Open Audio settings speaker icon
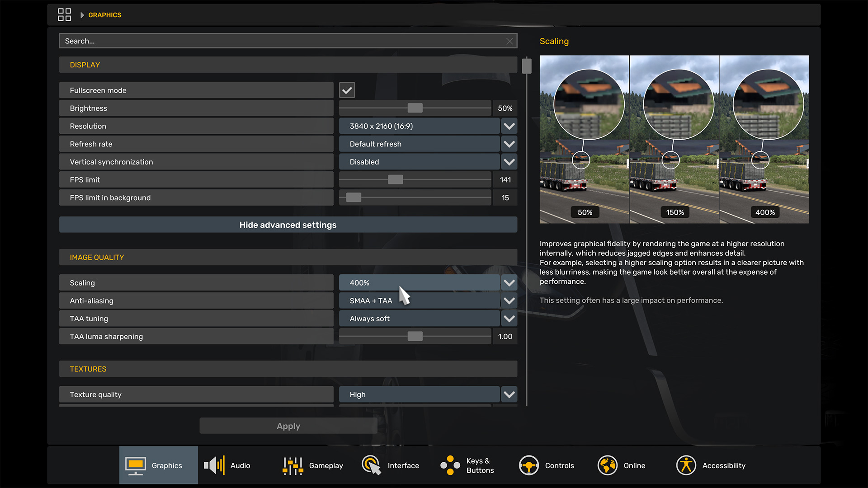The image size is (868, 488). pos(214,465)
